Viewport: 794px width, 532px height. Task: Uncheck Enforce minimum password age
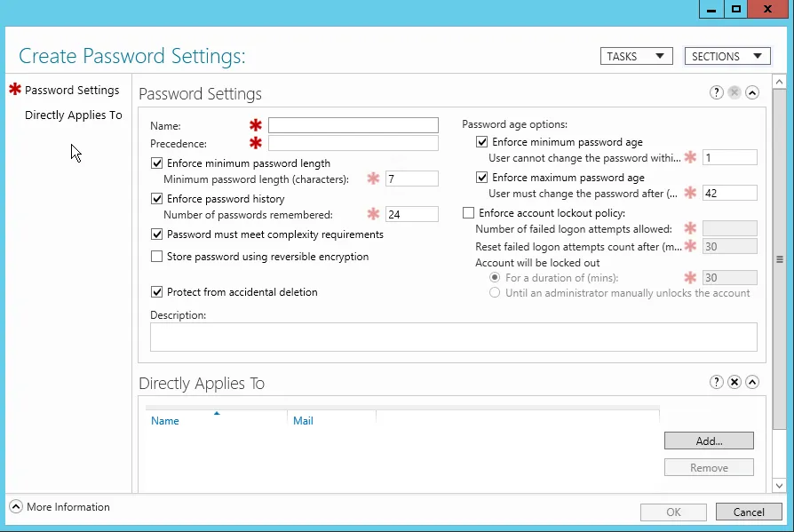tap(481, 142)
